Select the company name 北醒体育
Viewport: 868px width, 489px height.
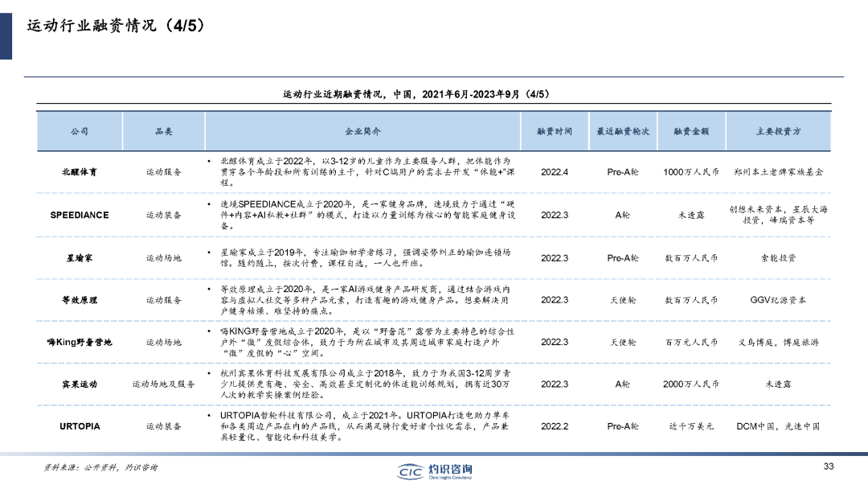(x=80, y=172)
